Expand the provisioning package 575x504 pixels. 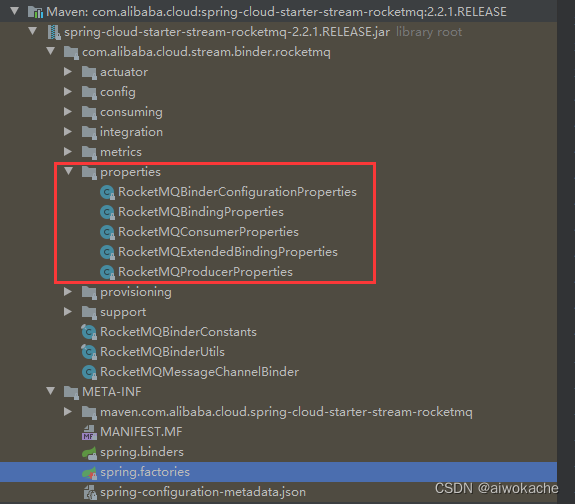[x=68, y=291]
